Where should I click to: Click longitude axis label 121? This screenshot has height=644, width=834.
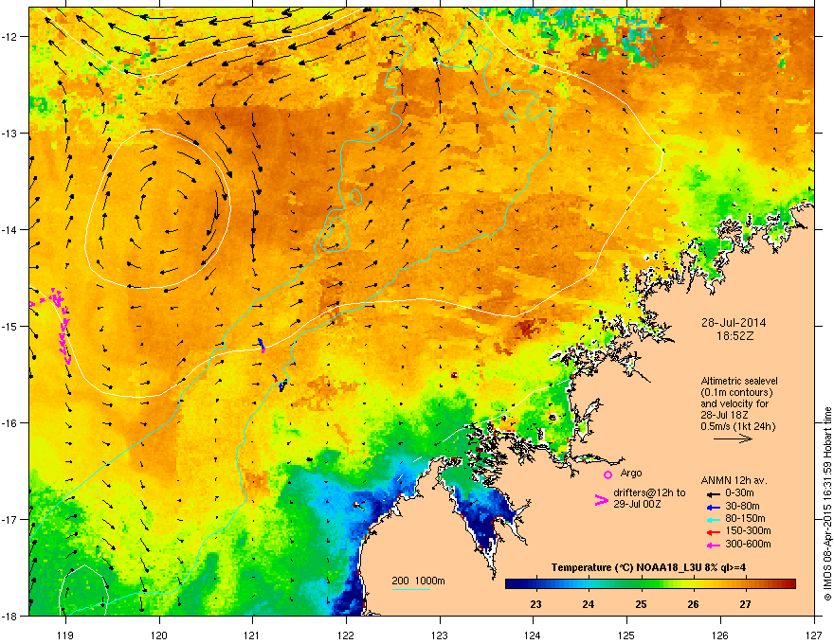(252, 635)
